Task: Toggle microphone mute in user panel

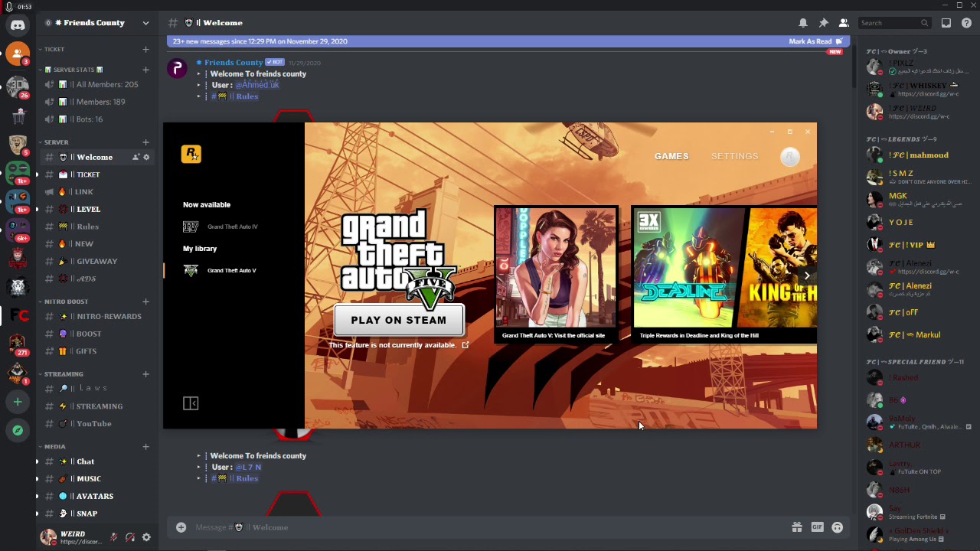Action: [113, 537]
